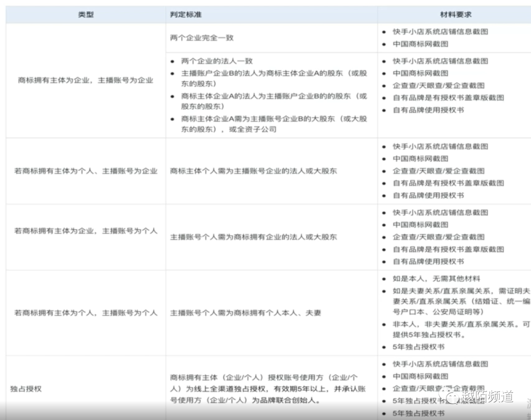The height and width of the screenshot is (420, 531).
Task: Click the 两个企业的法人一致 bullet item
Action: (x=217, y=61)
